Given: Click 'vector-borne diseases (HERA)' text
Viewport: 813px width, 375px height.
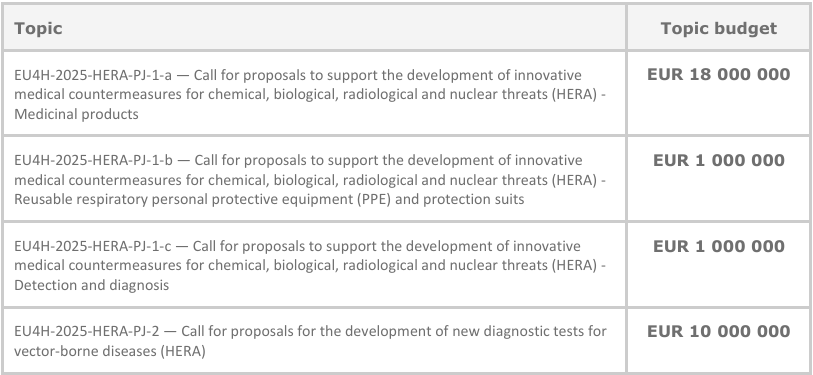Looking at the screenshot, I should (x=110, y=351).
